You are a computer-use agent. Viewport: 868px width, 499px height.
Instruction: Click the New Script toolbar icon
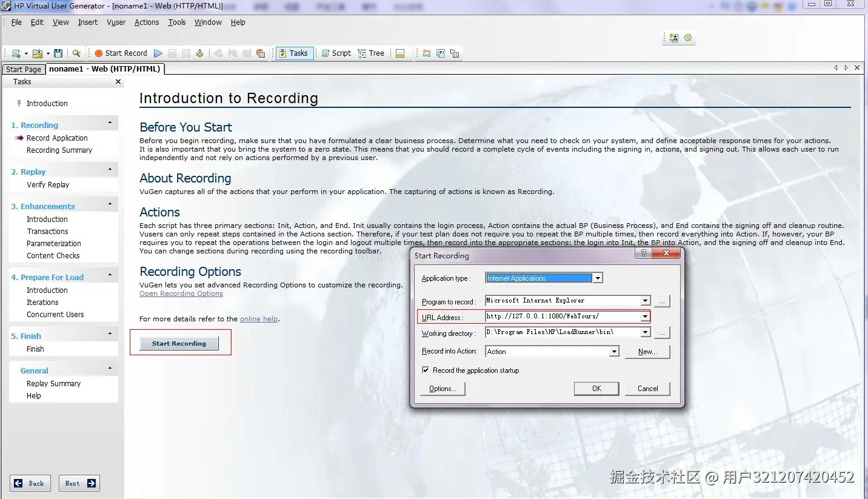tap(16, 53)
